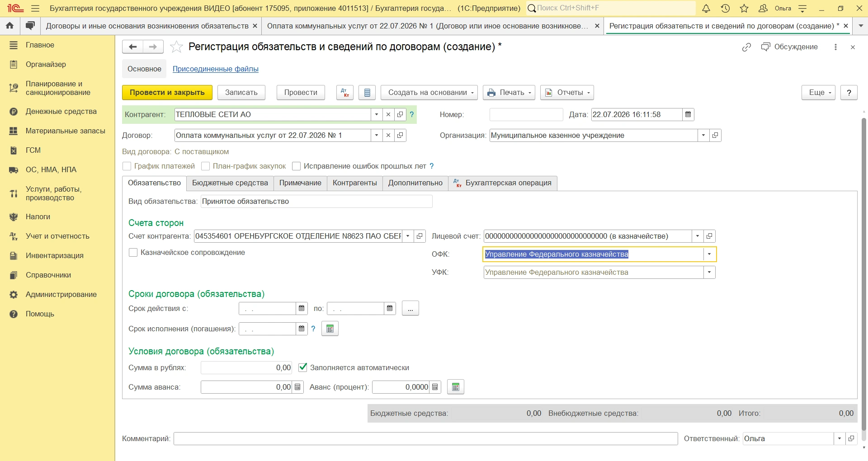
Task: Switch to Контрагенты tab
Action: tap(355, 183)
